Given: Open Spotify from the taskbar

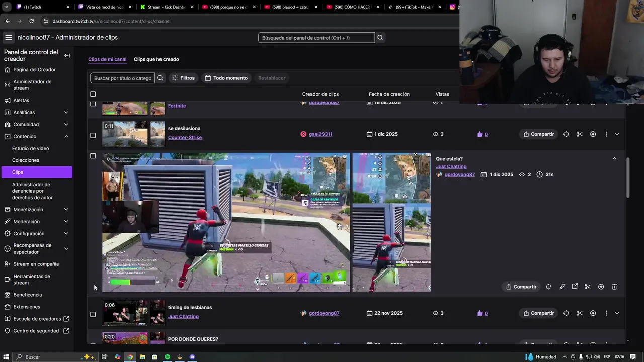Looking at the screenshot, I should tap(168, 357).
